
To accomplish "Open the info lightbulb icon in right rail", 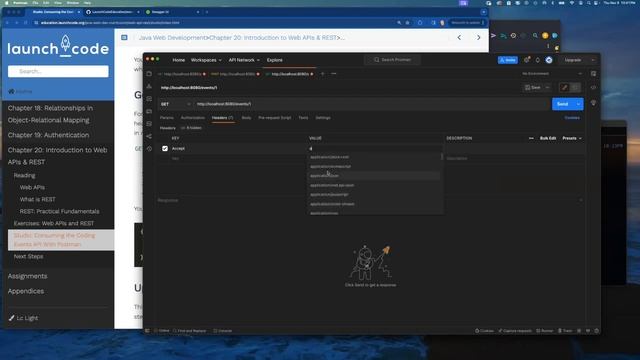I will point(593,103).
